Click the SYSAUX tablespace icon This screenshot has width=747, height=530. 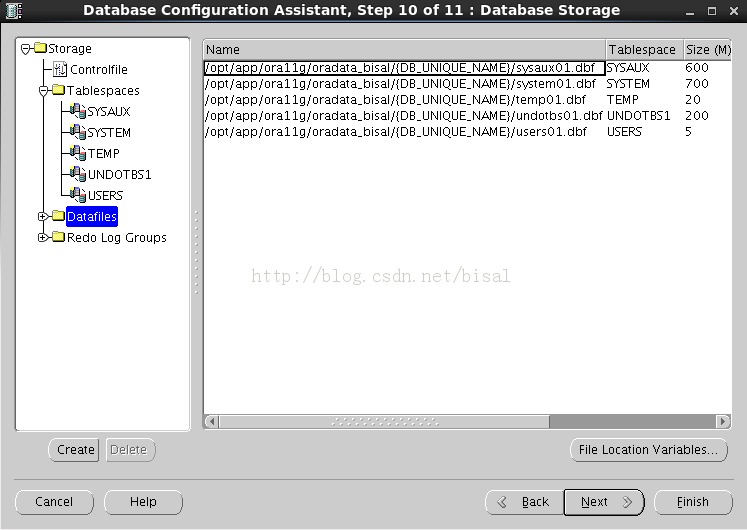(x=77, y=111)
